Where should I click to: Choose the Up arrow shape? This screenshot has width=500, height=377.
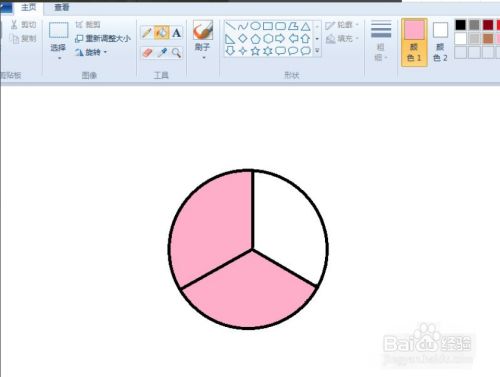coord(305,38)
